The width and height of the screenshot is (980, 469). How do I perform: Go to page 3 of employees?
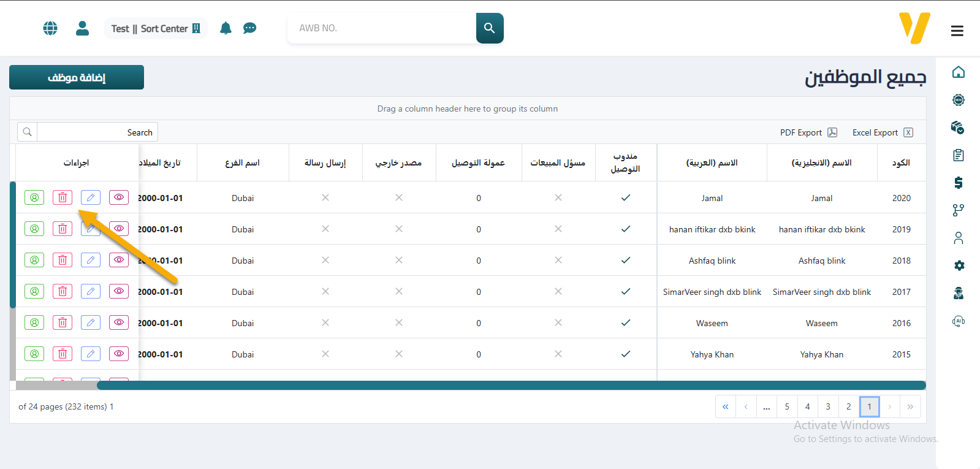click(x=828, y=406)
